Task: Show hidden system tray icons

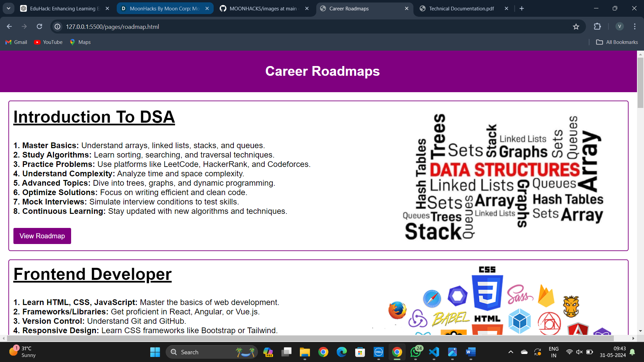Action: [x=511, y=352]
